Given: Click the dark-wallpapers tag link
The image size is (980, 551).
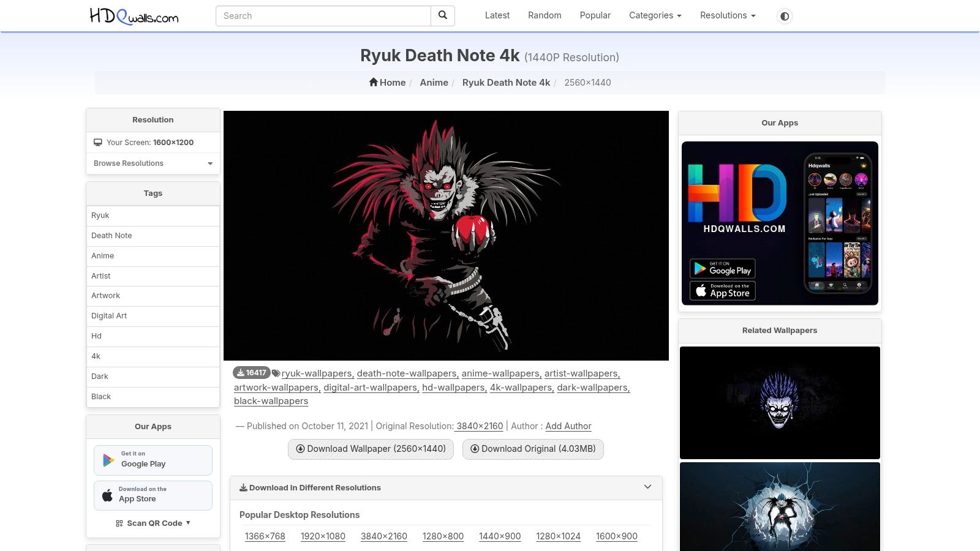Looking at the screenshot, I should (594, 388).
